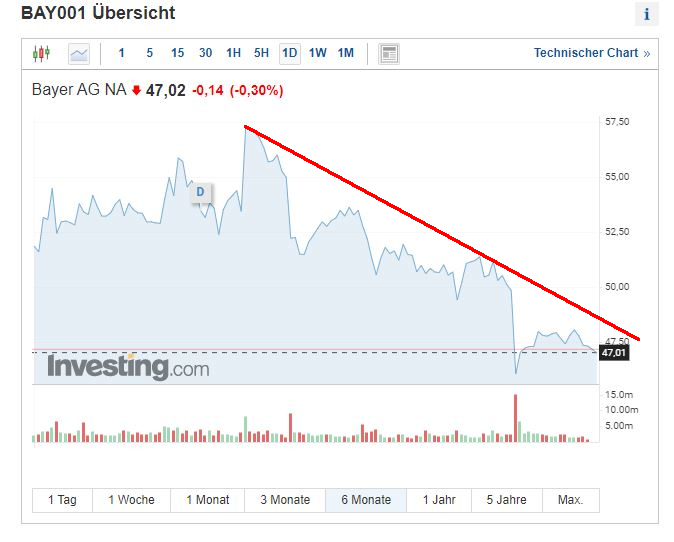Set interval to 1M
This screenshot has height=542, width=674.
(x=345, y=53)
